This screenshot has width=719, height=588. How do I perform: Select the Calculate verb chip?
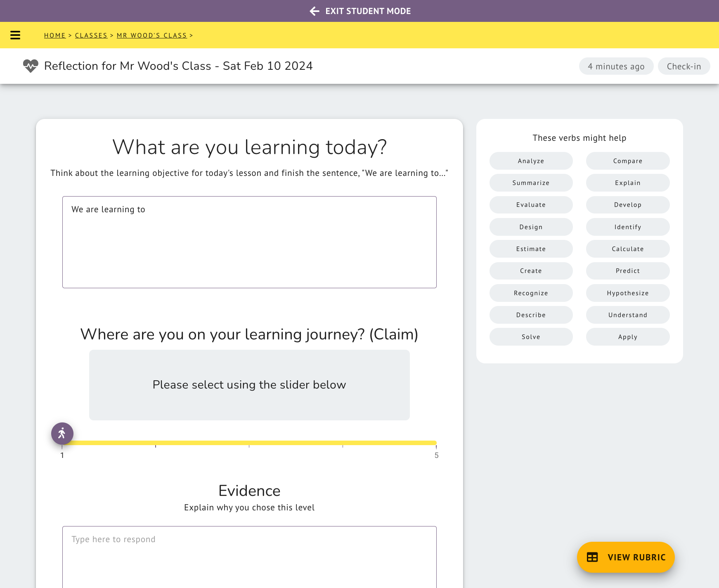point(628,249)
